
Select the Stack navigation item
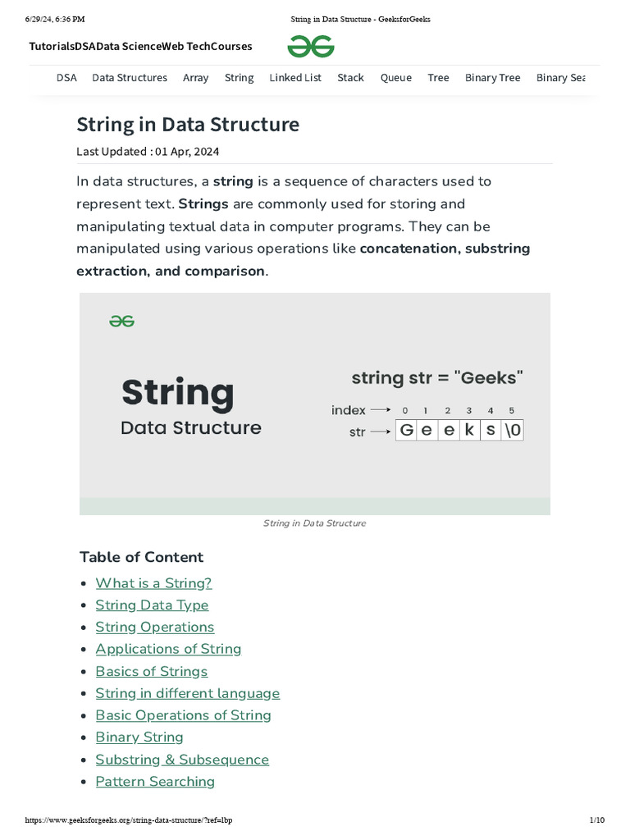[x=350, y=78]
